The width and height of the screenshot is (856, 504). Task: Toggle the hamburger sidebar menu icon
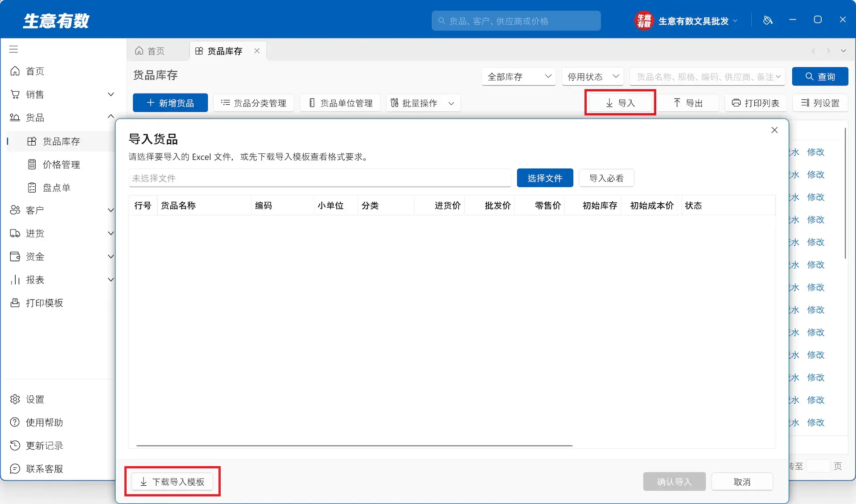(14, 49)
